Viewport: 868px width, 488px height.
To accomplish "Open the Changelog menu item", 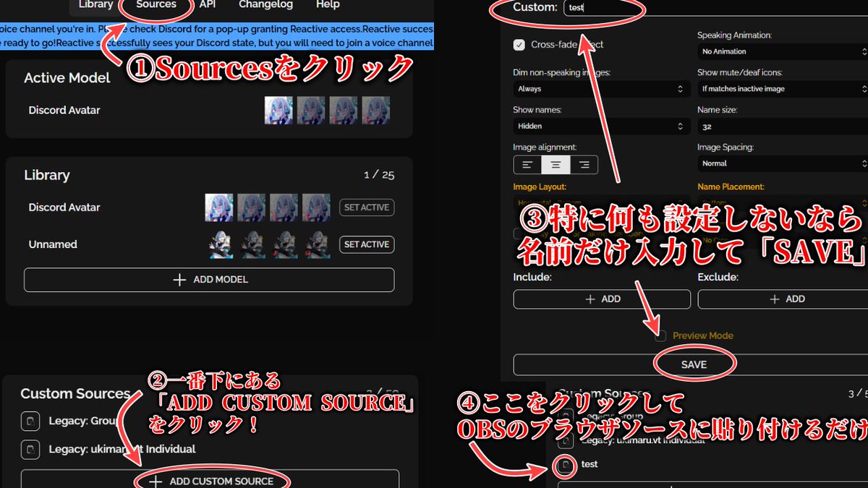I will click(265, 4).
